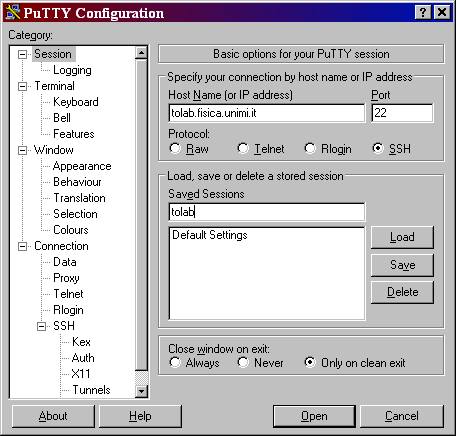Open the Tunnels settings page
Image resolution: width=456 pixels, height=436 pixels.
tap(91, 390)
